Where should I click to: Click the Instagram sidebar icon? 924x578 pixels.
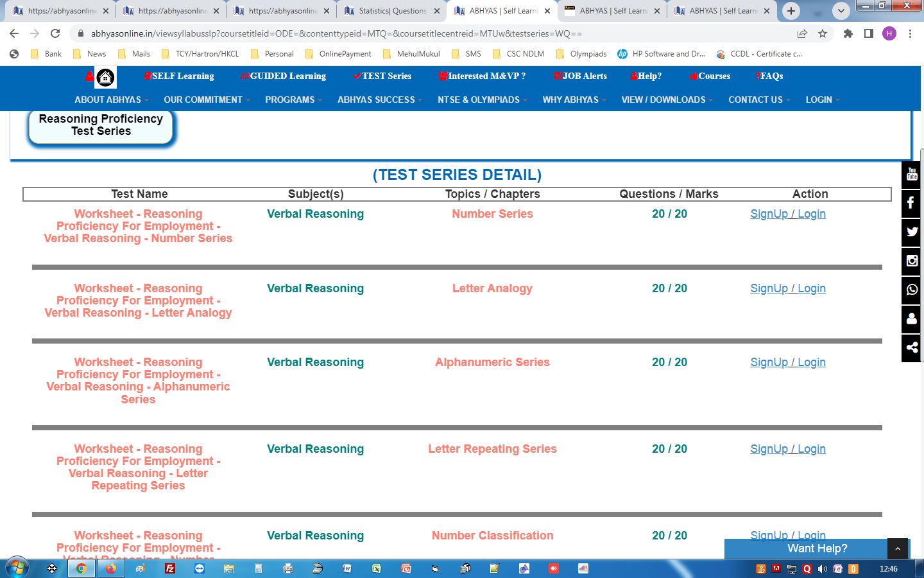coord(912,261)
